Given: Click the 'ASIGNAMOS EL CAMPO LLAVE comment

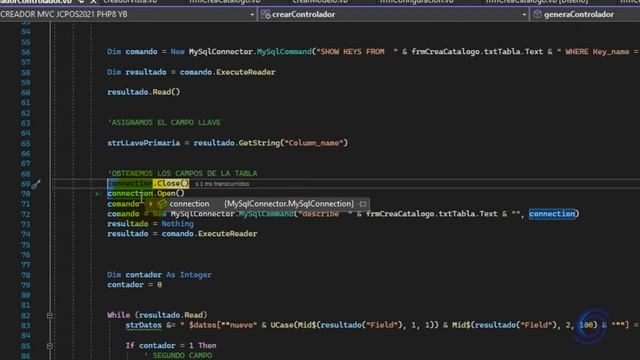Looking at the screenshot, I should [164, 122].
